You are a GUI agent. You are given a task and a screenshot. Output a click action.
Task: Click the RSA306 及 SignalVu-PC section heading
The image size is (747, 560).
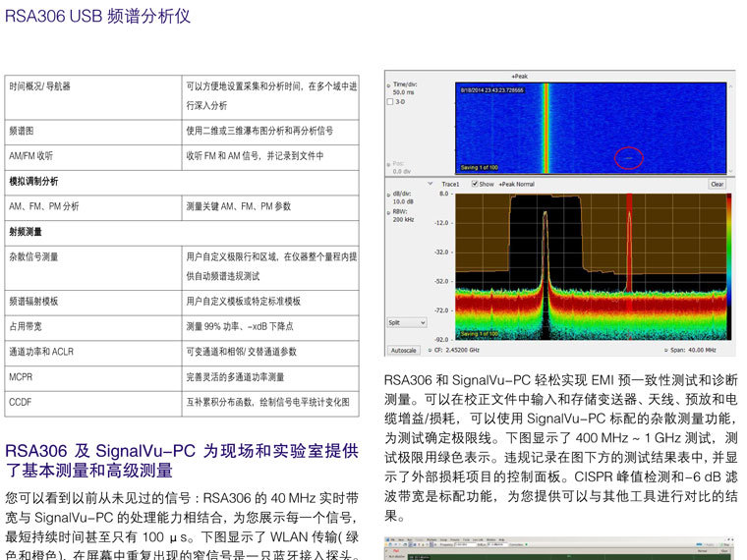182,461
